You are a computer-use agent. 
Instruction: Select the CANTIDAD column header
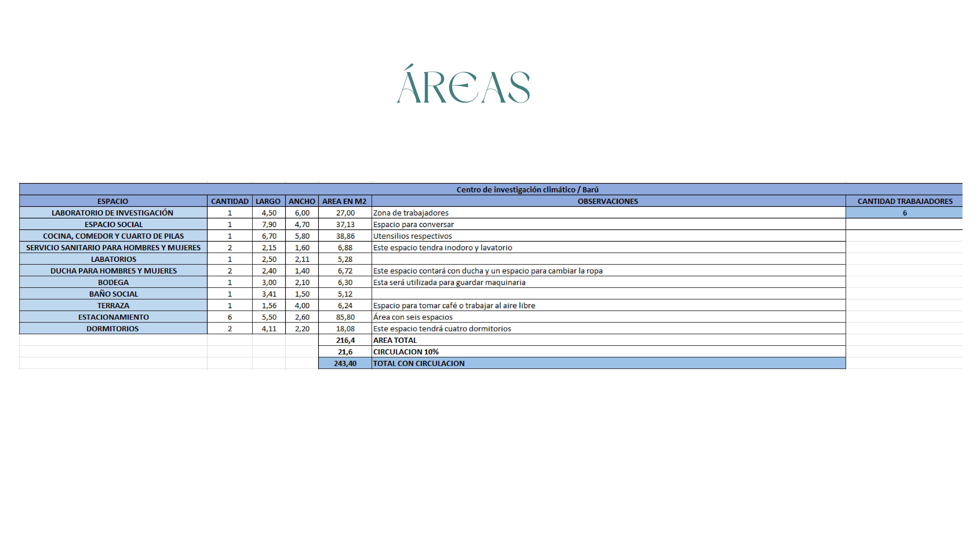click(229, 201)
